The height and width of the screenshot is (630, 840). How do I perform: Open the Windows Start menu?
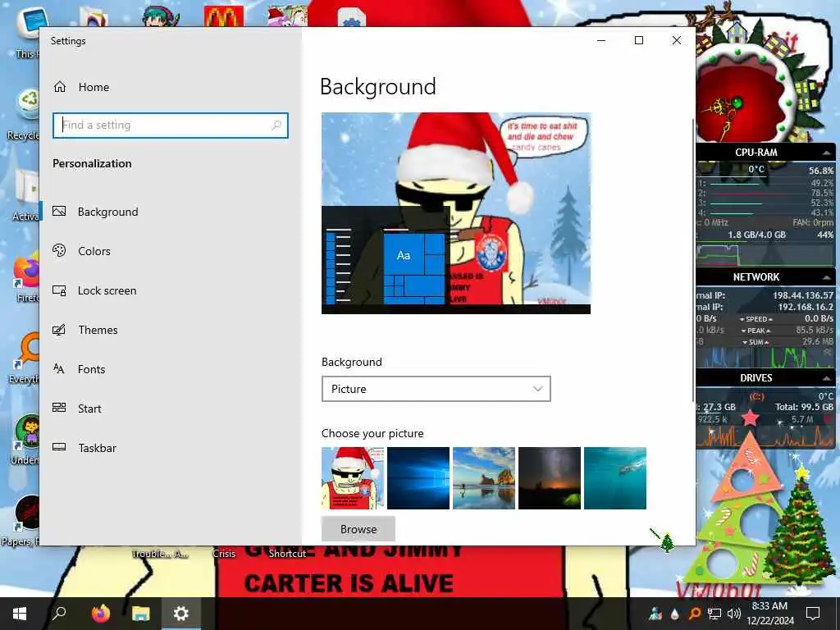[x=20, y=614]
